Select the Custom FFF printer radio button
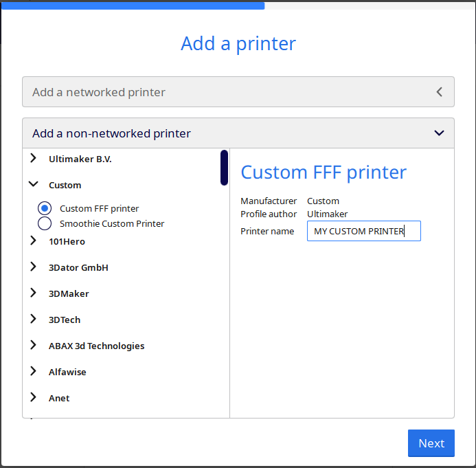This screenshot has width=476, height=468. pos(45,208)
